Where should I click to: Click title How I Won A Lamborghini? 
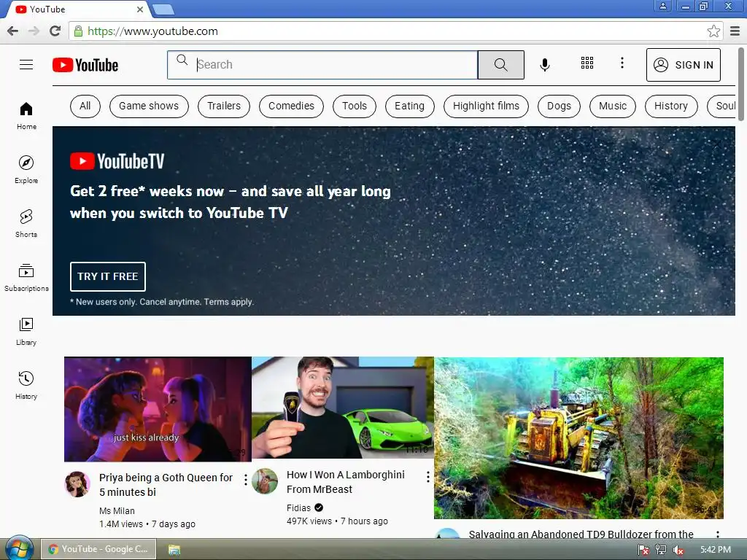(x=345, y=482)
